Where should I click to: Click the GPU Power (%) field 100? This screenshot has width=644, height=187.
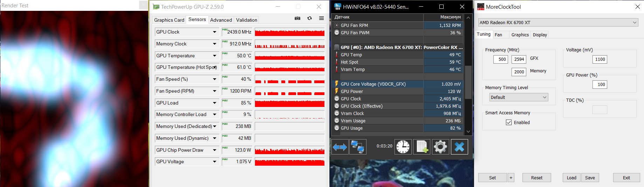[600, 84]
